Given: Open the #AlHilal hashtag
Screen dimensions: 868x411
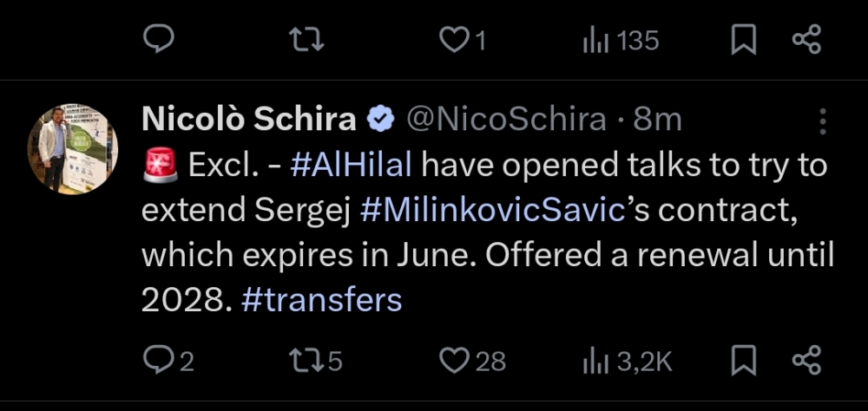Looking at the screenshot, I should (x=351, y=165).
